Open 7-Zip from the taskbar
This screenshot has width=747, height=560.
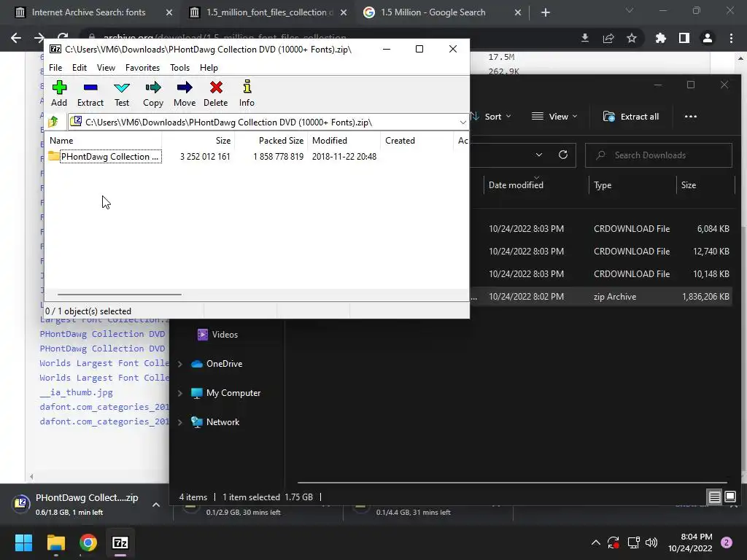pos(120,542)
